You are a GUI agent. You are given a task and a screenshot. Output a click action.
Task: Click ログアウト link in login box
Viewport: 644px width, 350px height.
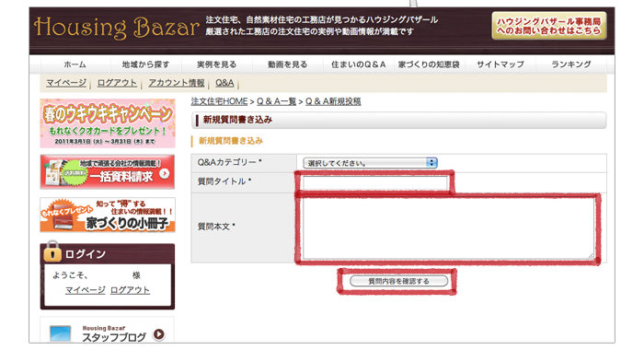pyautogui.click(x=131, y=290)
